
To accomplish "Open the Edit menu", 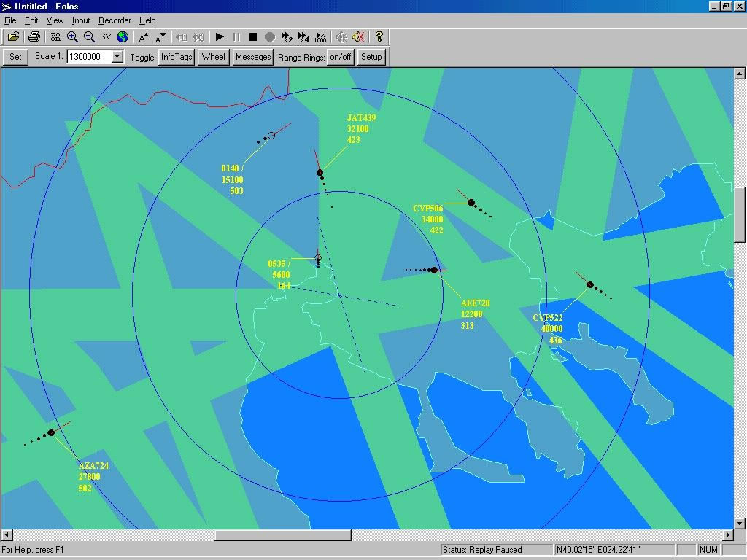I will coord(31,20).
